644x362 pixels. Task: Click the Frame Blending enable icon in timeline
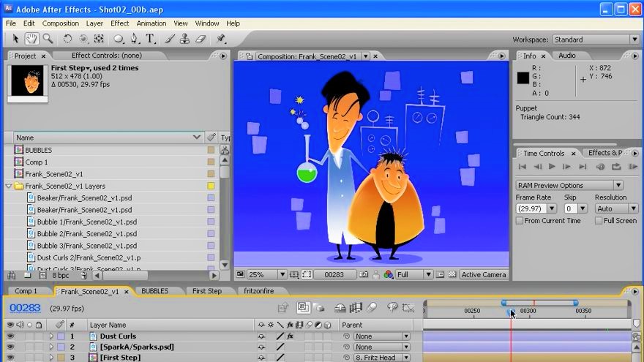coord(356,307)
